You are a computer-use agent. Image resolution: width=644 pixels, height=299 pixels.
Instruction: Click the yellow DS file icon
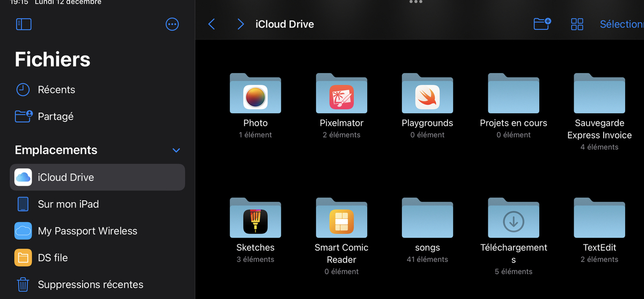(23, 258)
